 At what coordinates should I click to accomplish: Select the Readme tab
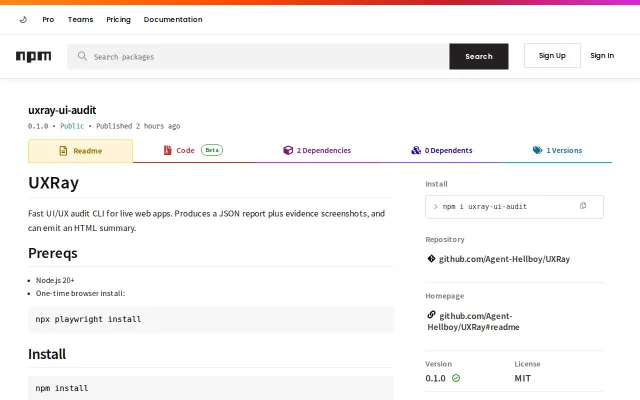(80, 151)
